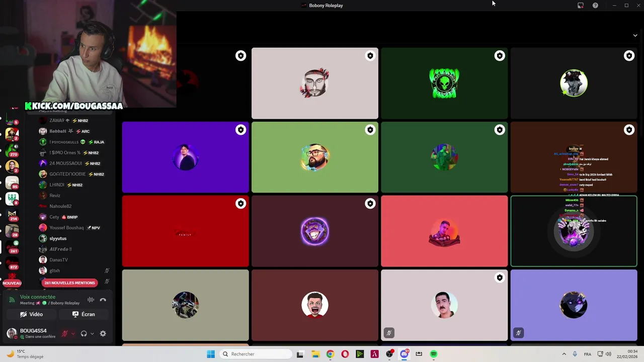644x362 pixels.
Task: Open Windows Start menu
Action: tap(211, 354)
